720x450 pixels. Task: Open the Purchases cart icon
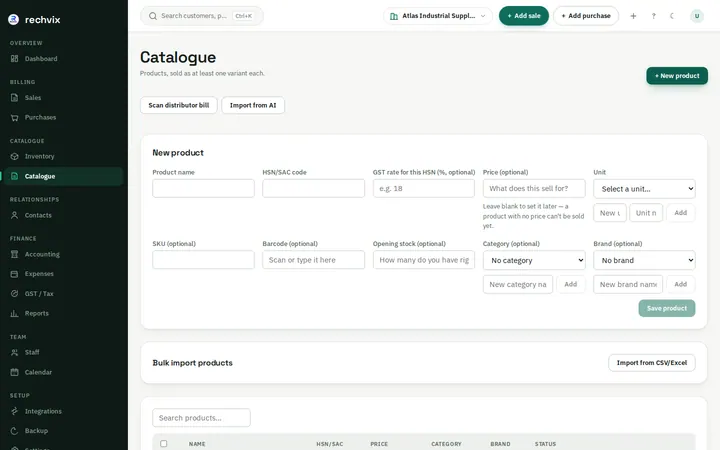point(15,118)
